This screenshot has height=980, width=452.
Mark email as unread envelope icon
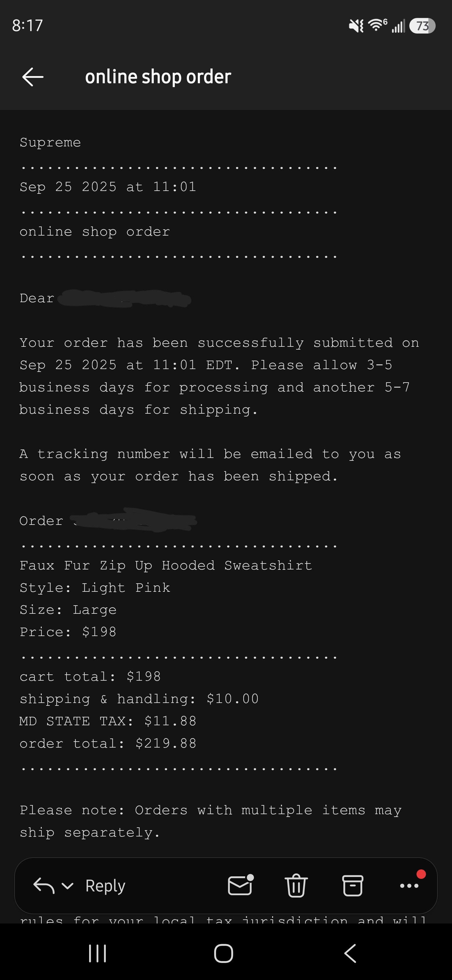(240, 885)
